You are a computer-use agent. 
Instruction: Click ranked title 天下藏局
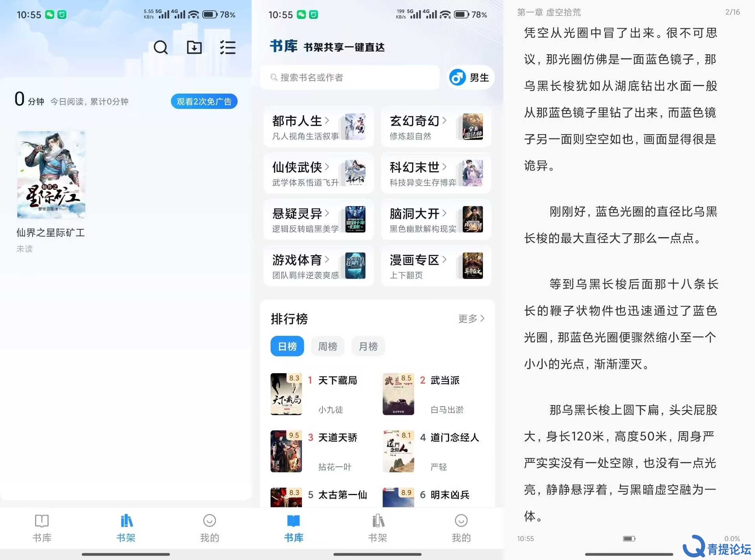[338, 380]
